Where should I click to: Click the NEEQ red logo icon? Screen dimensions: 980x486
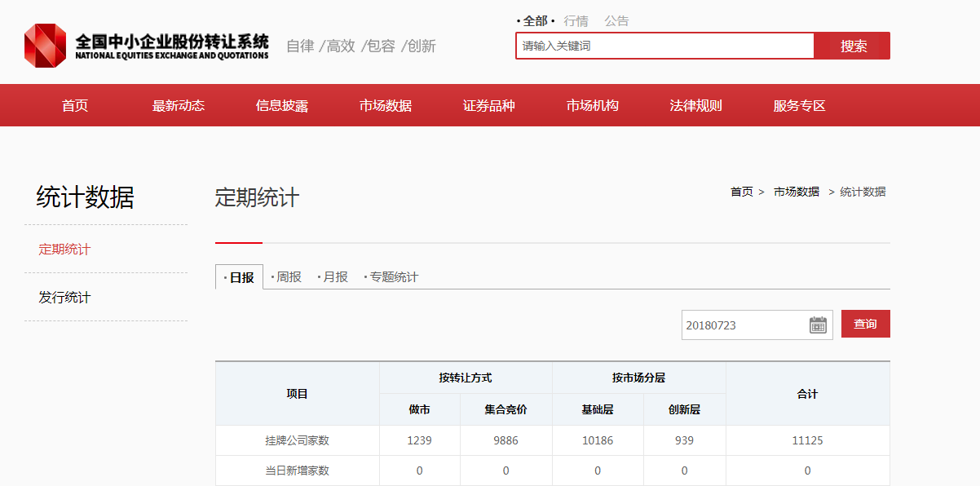[x=45, y=46]
